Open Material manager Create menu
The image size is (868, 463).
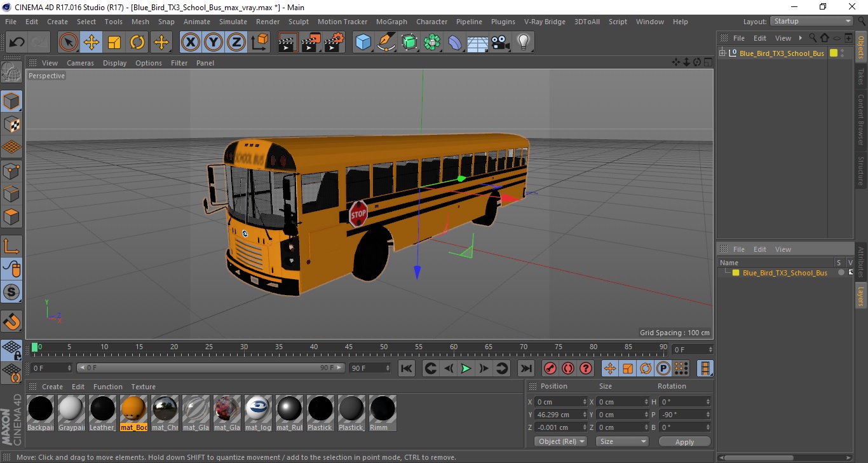[x=52, y=387]
